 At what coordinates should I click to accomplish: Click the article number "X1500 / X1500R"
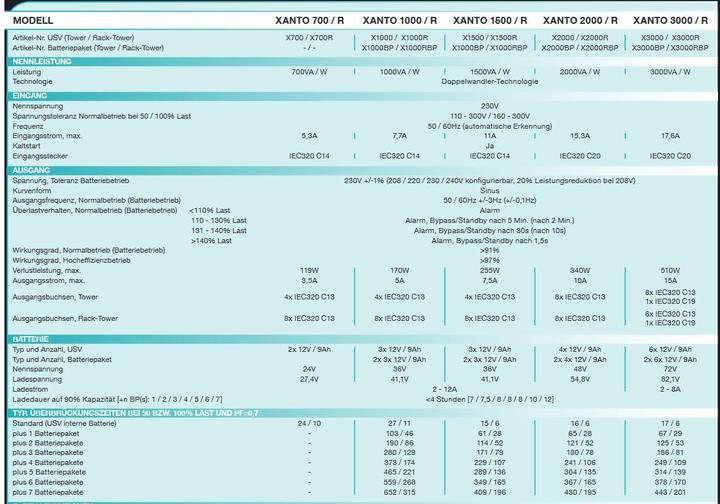click(x=489, y=38)
